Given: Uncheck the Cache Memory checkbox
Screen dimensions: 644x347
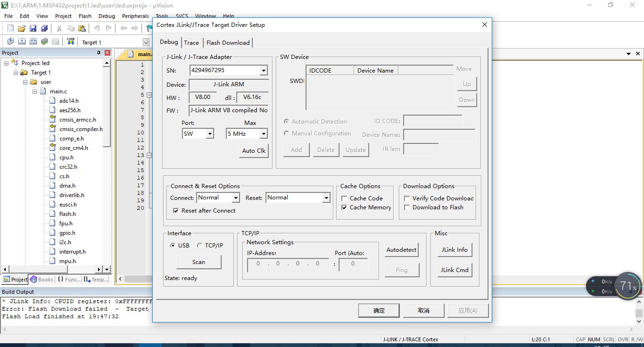Looking at the screenshot, I should (344, 207).
